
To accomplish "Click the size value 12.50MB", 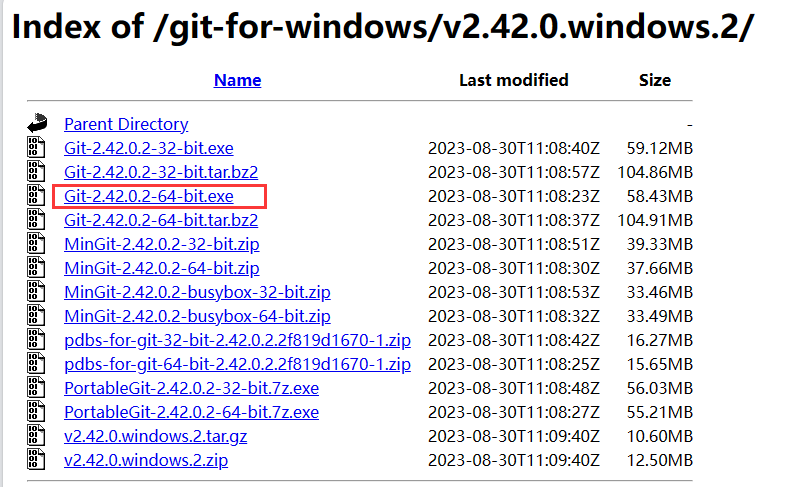I will pyautogui.click(x=659, y=460).
